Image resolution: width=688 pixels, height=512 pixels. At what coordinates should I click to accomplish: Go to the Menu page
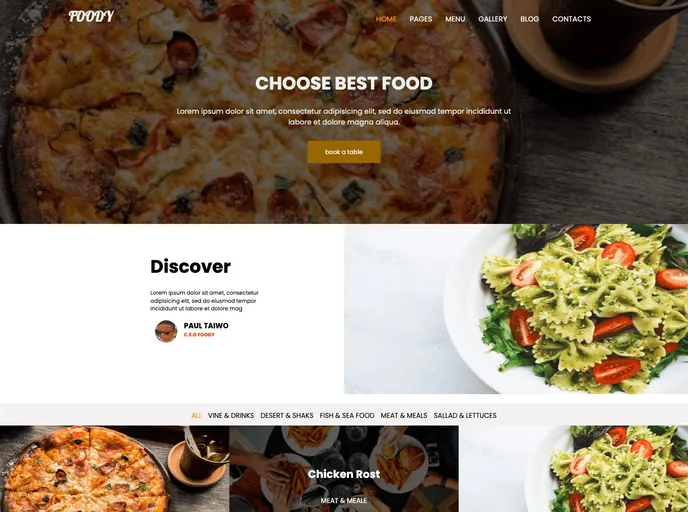[455, 19]
